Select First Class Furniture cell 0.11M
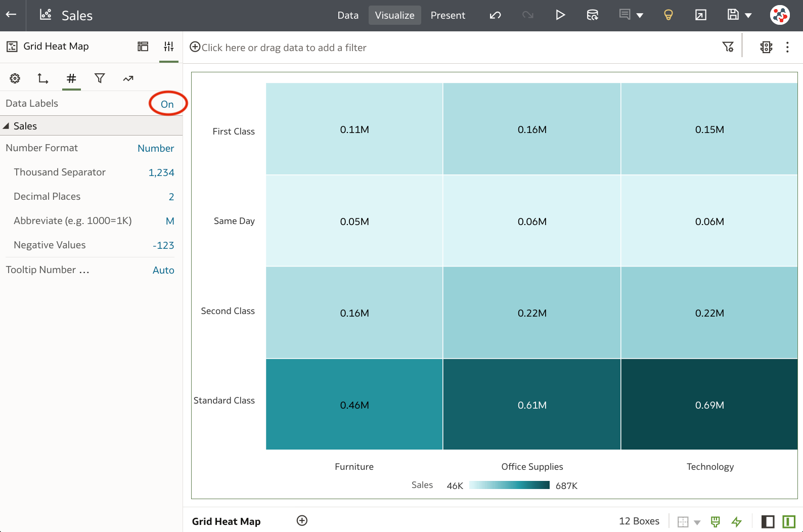The width and height of the screenshot is (803, 532). (354, 129)
